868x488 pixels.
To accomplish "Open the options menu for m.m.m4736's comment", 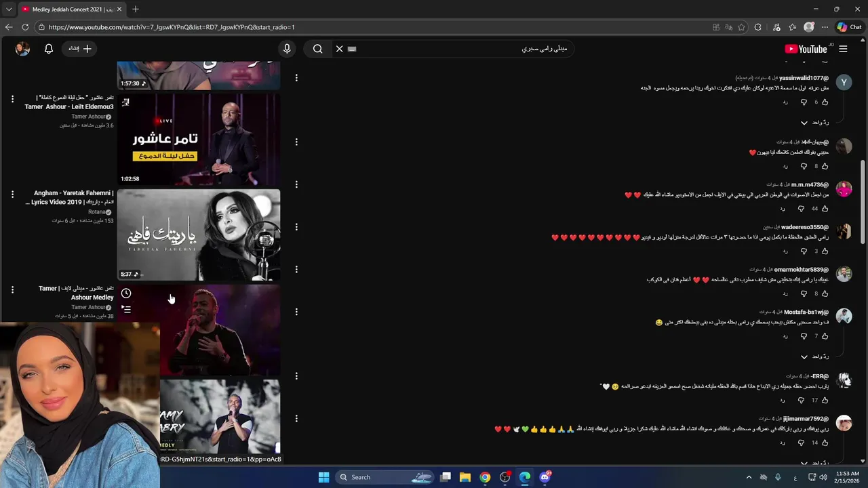I will tap(296, 184).
